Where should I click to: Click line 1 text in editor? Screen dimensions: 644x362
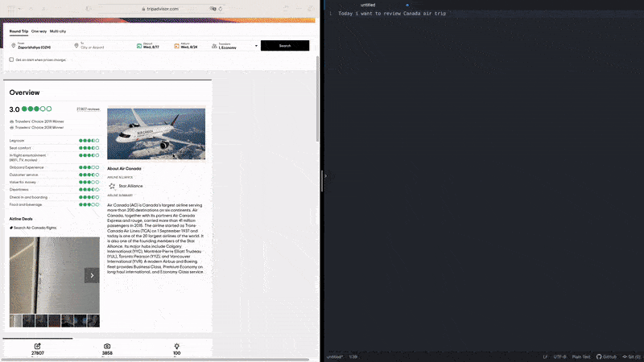pos(392,14)
